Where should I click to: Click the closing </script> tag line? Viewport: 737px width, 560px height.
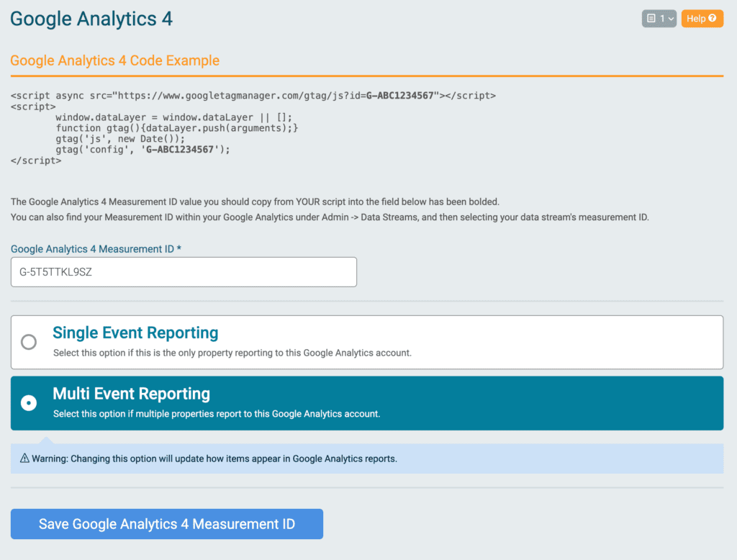[x=36, y=161]
